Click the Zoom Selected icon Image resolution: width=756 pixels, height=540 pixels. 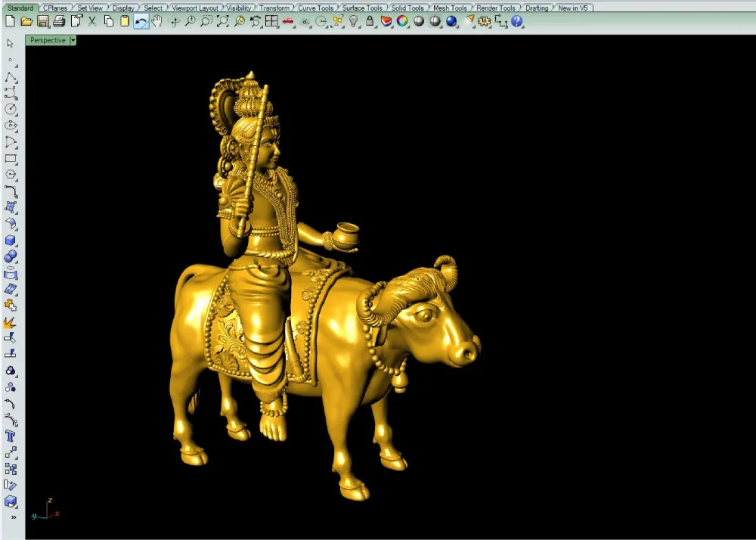tap(239, 21)
